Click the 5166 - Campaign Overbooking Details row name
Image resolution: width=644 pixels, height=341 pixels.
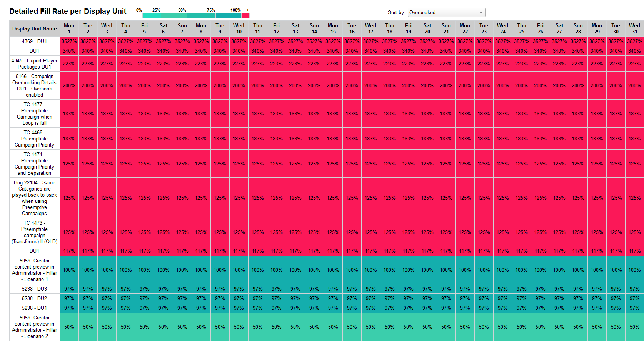coord(35,85)
